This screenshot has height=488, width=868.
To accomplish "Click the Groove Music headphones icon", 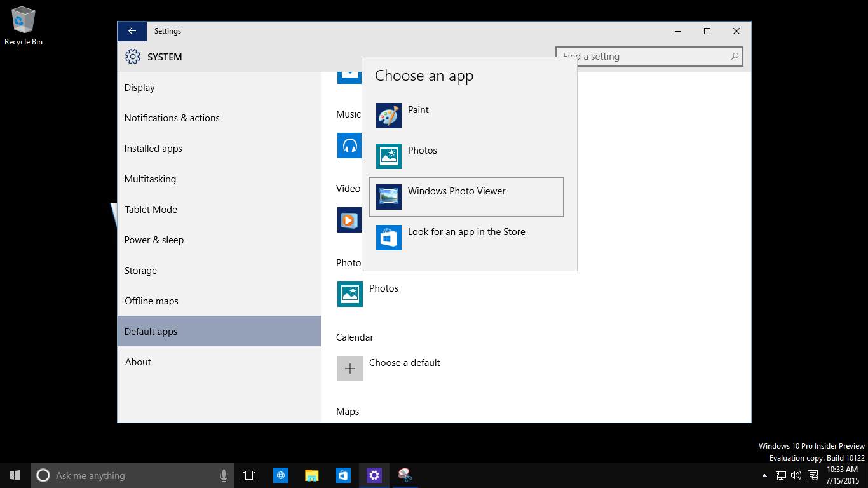I will tap(349, 146).
